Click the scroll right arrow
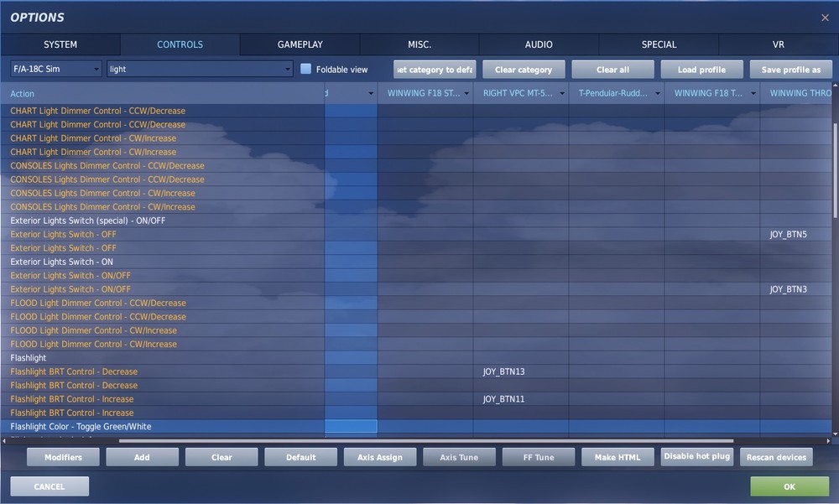 tap(828, 441)
